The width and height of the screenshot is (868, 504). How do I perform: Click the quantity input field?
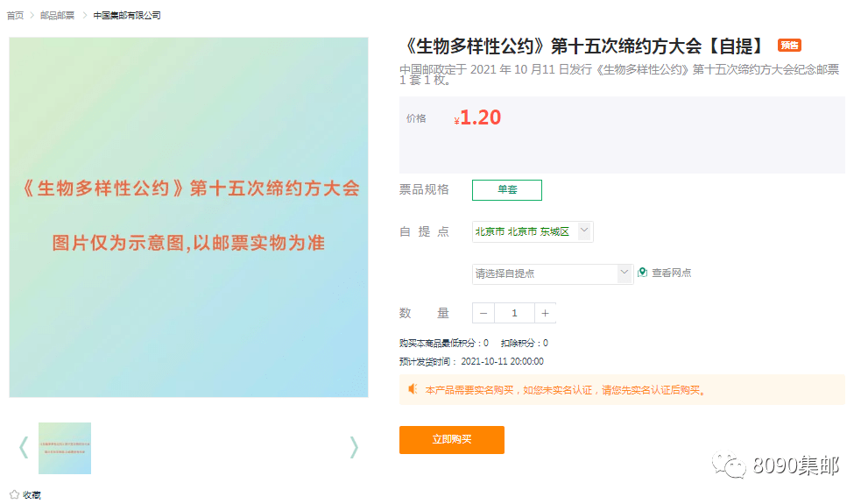point(514,313)
